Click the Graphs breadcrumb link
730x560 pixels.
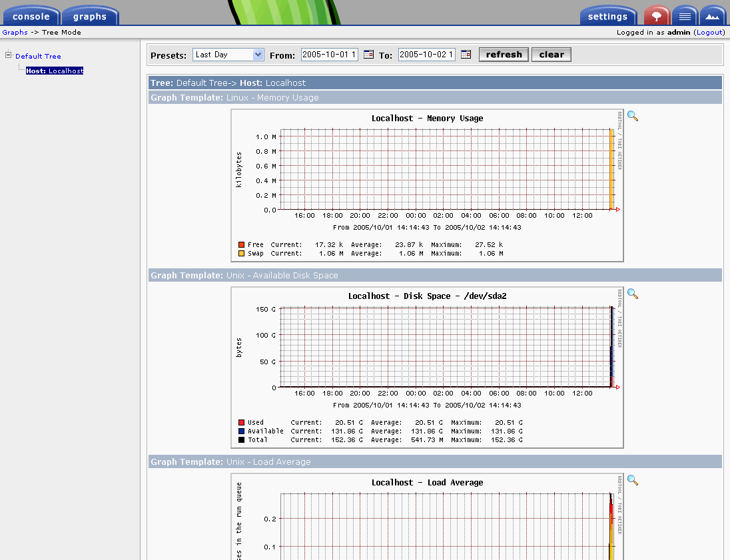point(15,32)
